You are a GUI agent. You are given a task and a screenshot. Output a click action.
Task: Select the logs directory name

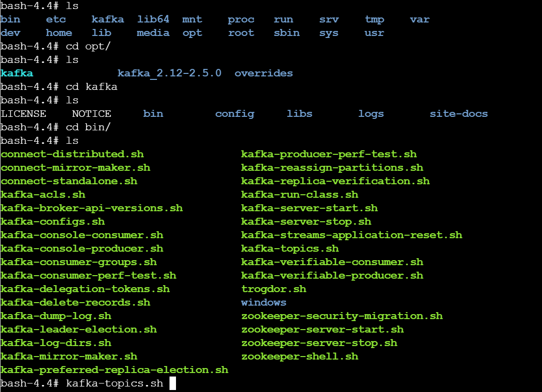(371, 114)
